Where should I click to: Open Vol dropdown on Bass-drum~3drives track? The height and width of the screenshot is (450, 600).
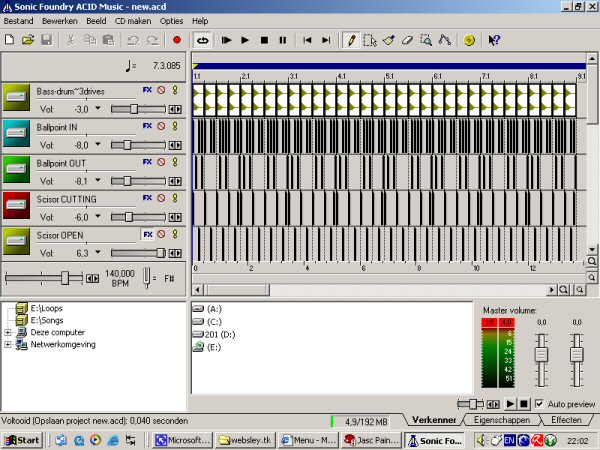point(98,108)
